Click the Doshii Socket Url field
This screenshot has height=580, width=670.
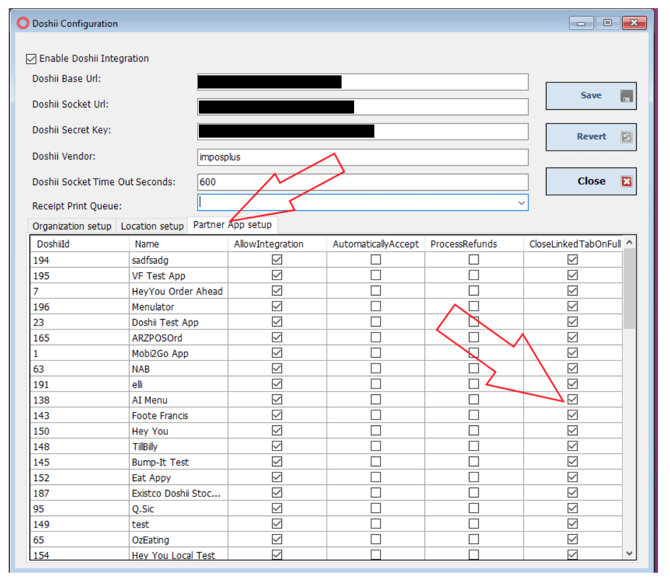[363, 107]
